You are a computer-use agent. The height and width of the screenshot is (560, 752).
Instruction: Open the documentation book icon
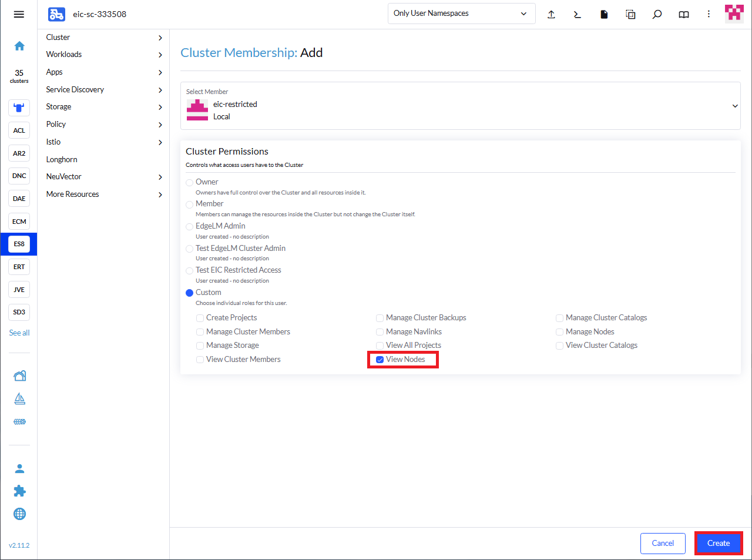(x=683, y=14)
